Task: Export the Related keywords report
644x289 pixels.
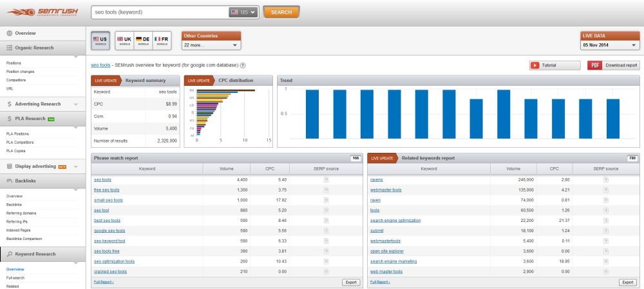Action: pos(627,283)
